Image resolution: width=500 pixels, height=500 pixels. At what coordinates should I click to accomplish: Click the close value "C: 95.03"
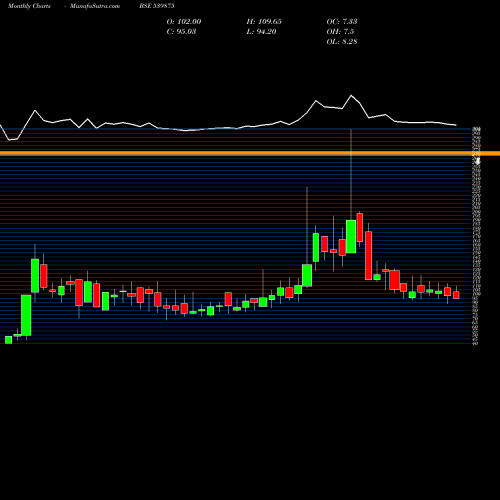pyautogui.click(x=181, y=31)
